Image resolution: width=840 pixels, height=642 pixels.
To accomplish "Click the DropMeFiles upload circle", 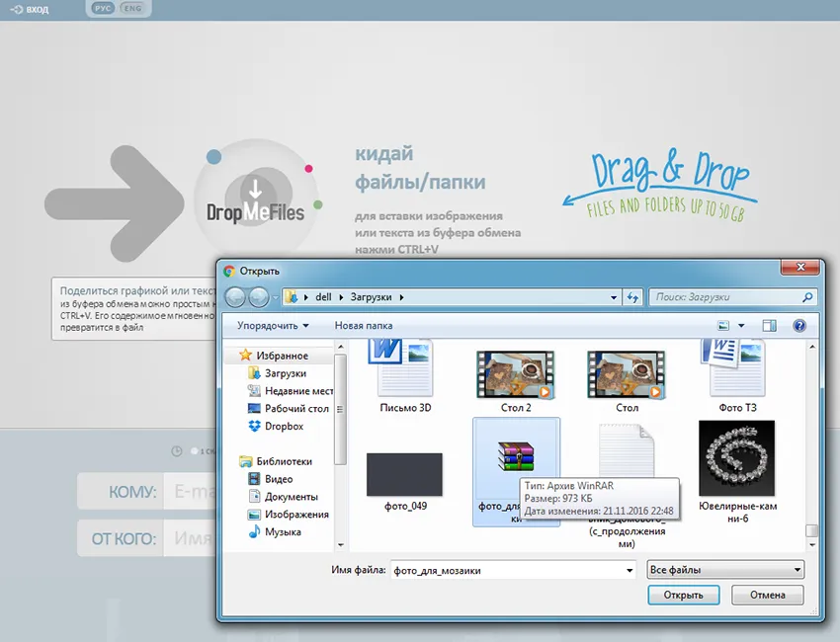I will 256,201.
